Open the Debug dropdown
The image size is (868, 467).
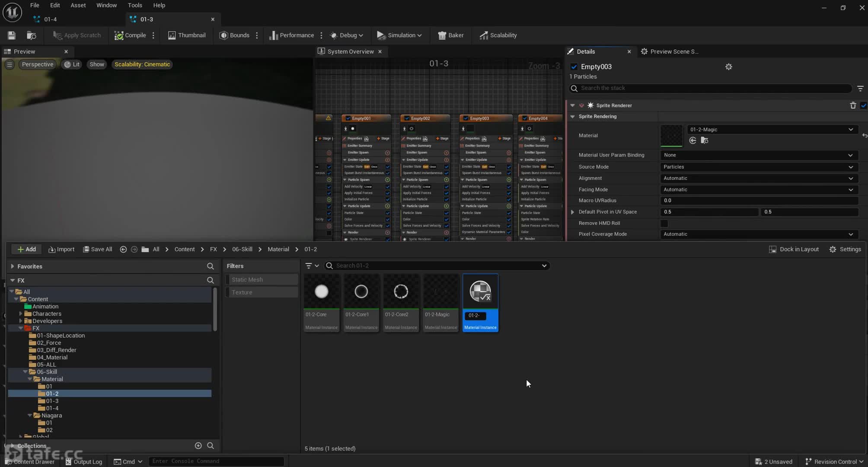(x=347, y=35)
